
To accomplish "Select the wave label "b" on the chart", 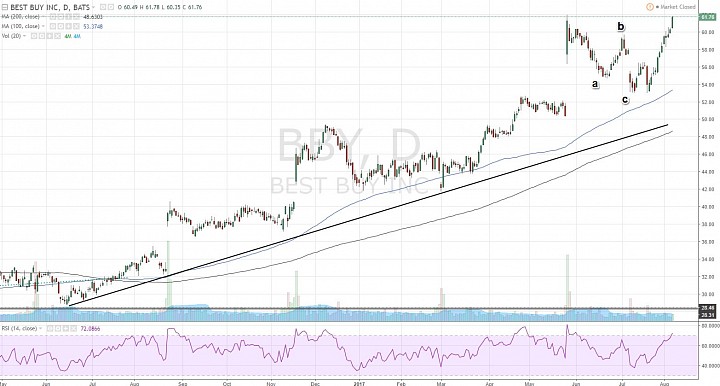I will (621, 27).
